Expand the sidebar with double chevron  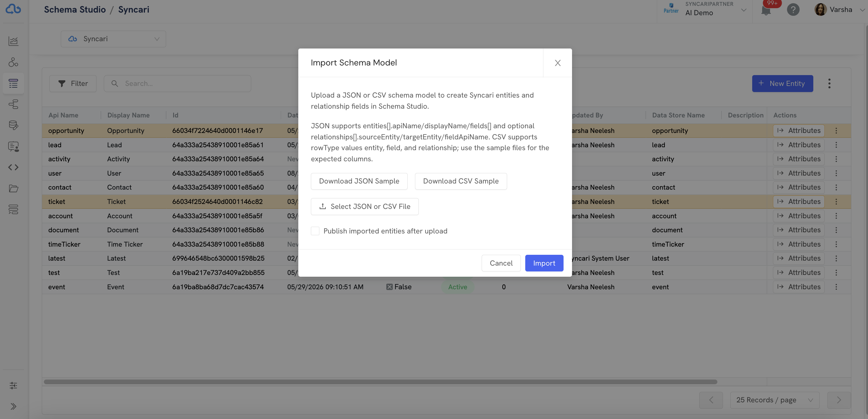(x=13, y=406)
